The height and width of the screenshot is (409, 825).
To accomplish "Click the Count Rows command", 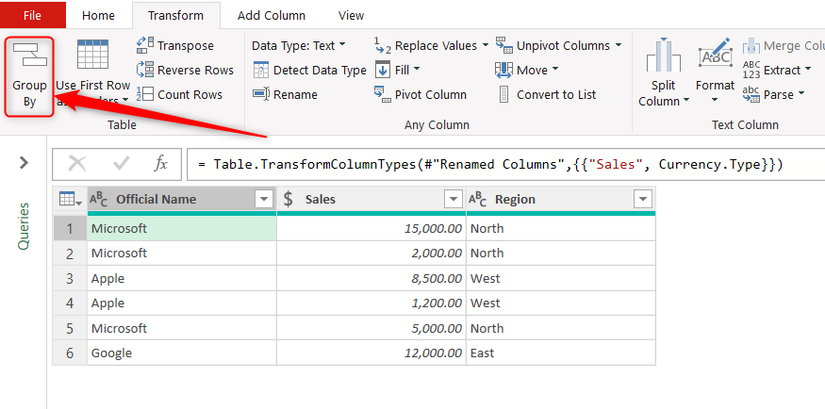I will click(179, 95).
